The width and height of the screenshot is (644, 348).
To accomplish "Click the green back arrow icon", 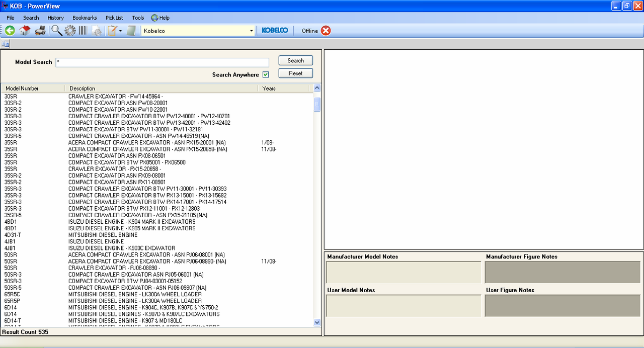I will coord(10,31).
